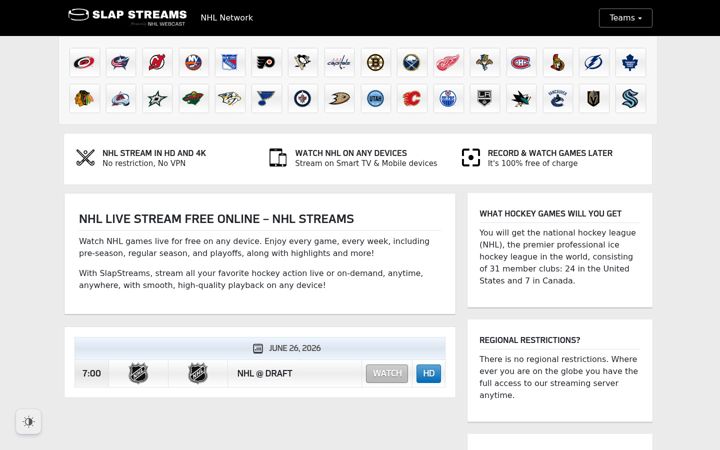The width and height of the screenshot is (720, 450).
Task: Open the Dallas Stars logo
Action: pos(157,98)
